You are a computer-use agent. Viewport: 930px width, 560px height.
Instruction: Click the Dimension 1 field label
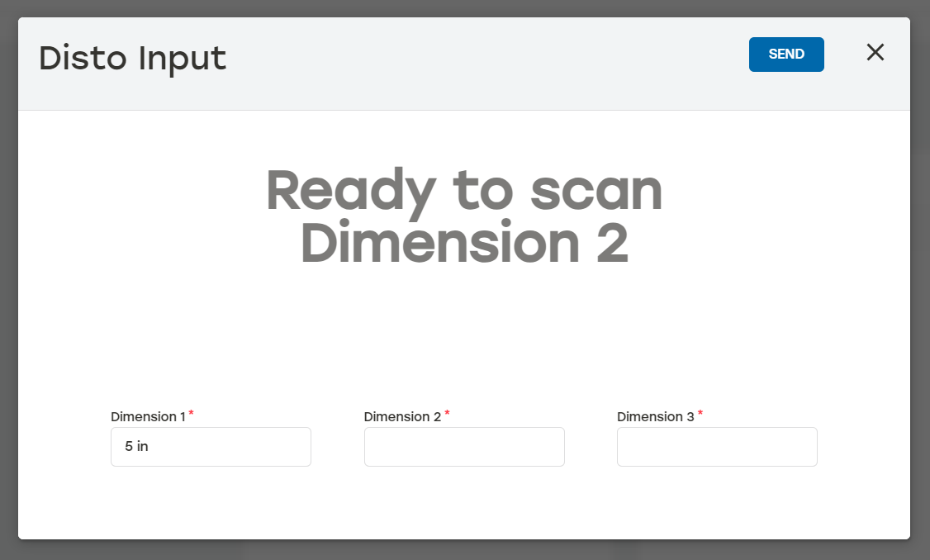coord(148,417)
